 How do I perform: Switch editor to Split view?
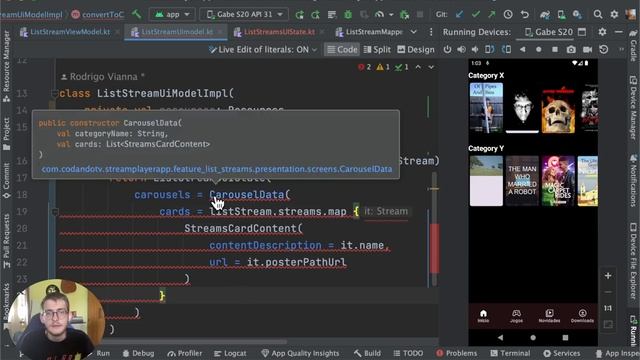coord(377,50)
